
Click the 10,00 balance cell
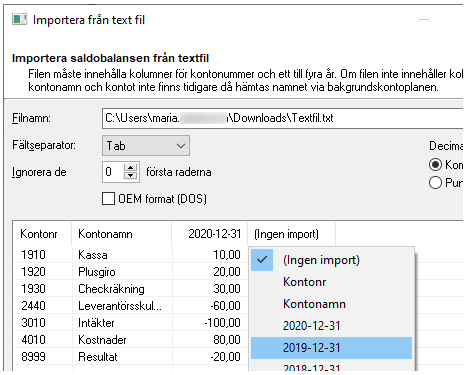210,255
